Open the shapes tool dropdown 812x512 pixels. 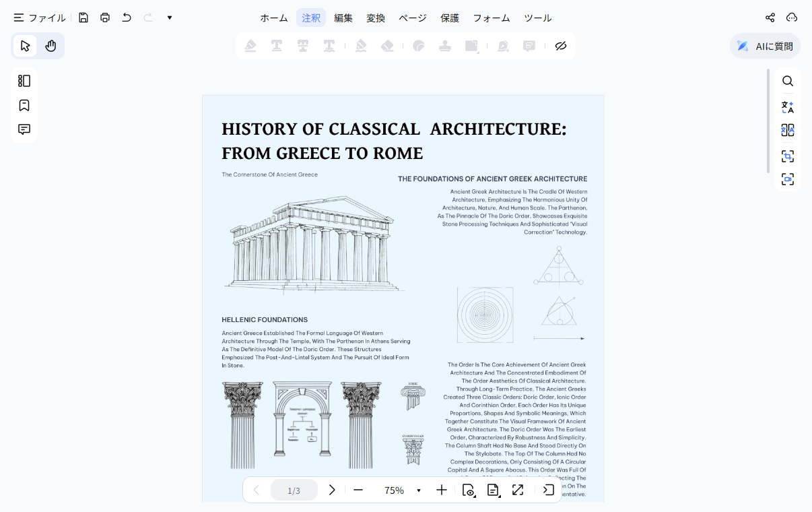(472, 46)
